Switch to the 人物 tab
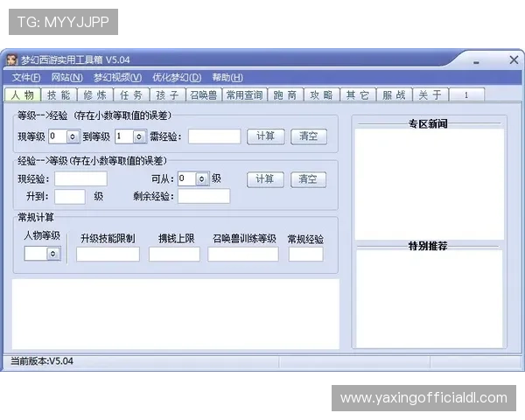525x420 pixels. tap(23, 95)
